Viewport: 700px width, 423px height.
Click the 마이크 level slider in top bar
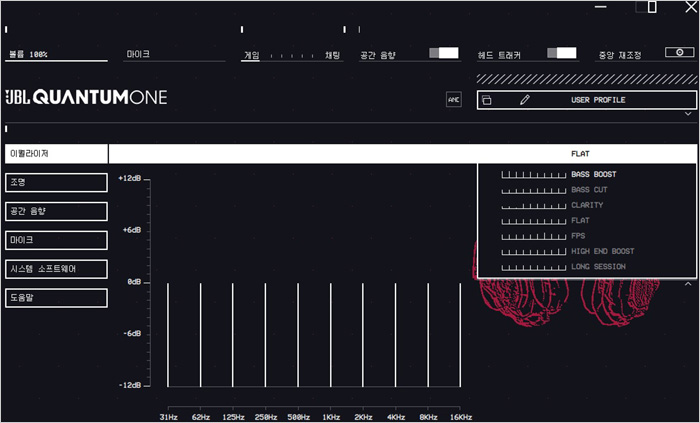[174, 55]
